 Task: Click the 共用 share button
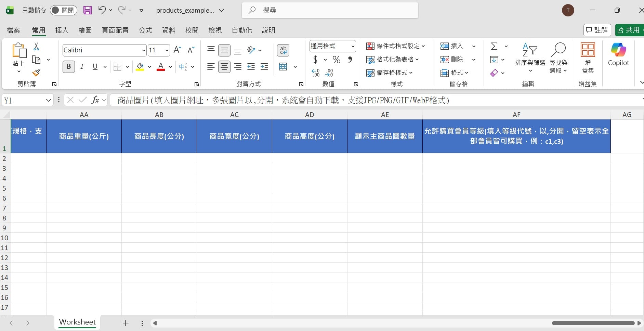(629, 30)
